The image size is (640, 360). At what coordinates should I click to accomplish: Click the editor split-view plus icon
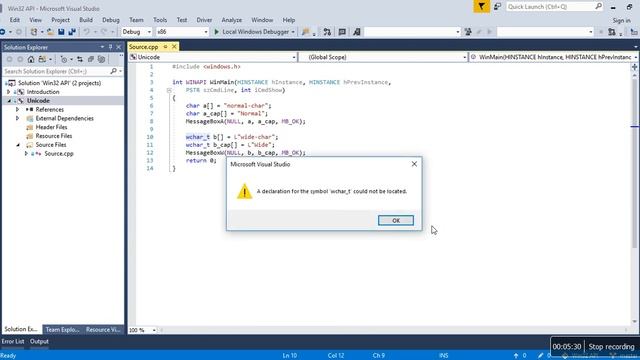(x=634, y=67)
